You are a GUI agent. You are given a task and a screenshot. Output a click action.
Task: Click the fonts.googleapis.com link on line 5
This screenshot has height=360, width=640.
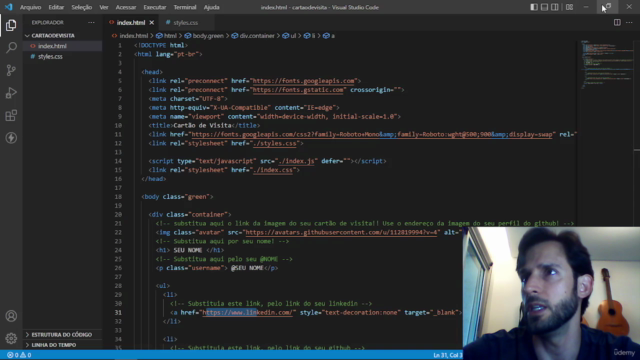click(304, 81)
